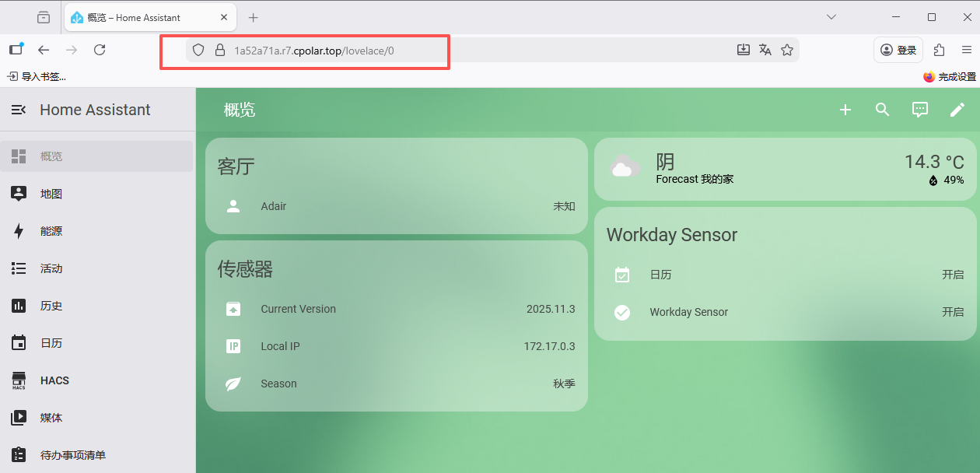Click the 活动 list icon
Viewport: 980px width, 473px height.
click(19, 268)
